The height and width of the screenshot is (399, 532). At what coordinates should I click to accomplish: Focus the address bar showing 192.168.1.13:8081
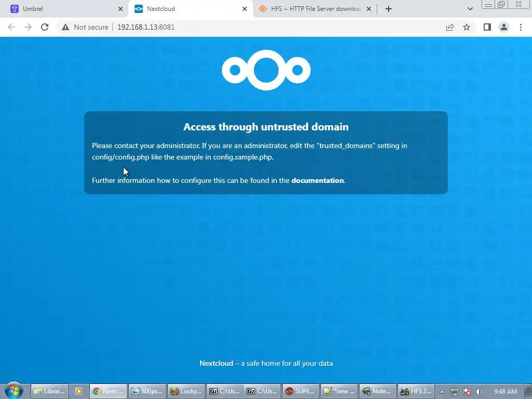146,27
